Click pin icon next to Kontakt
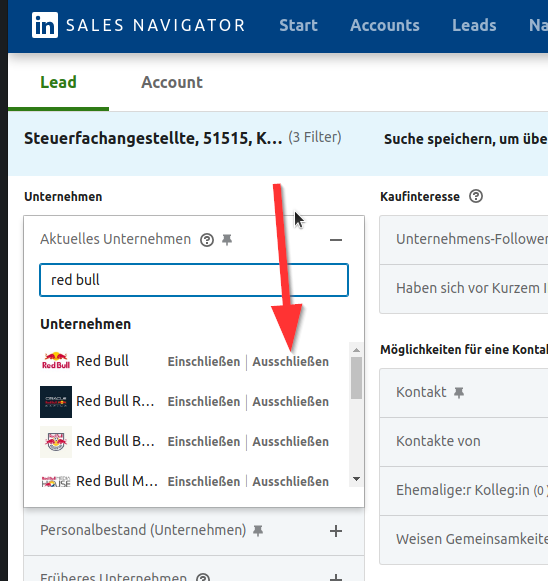 coord(459,392)
